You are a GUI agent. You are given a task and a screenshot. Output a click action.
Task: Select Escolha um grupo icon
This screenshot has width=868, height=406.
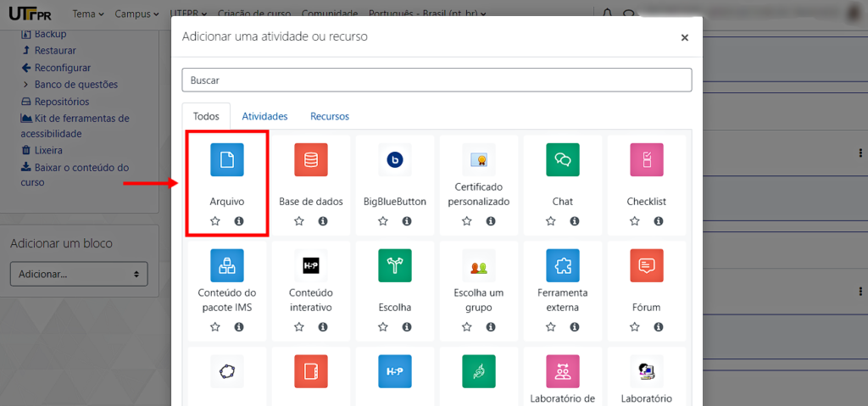pyautogui.click(x=479, y=265)
